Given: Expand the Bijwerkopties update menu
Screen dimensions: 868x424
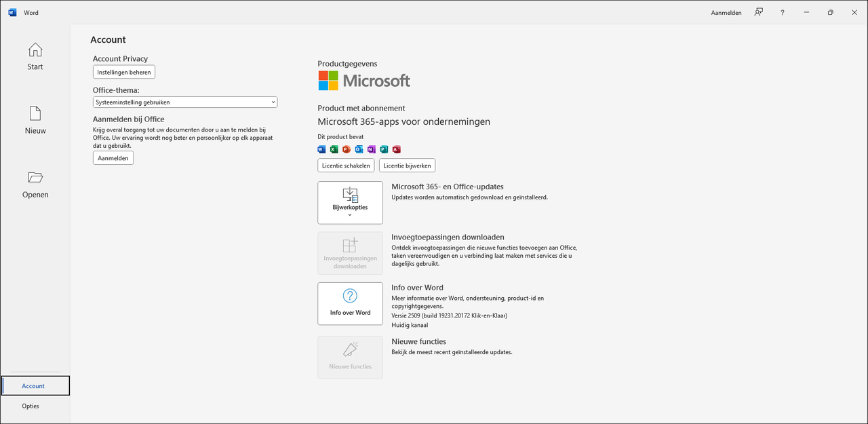Looking at the screenshot, I should pos(350,202).
